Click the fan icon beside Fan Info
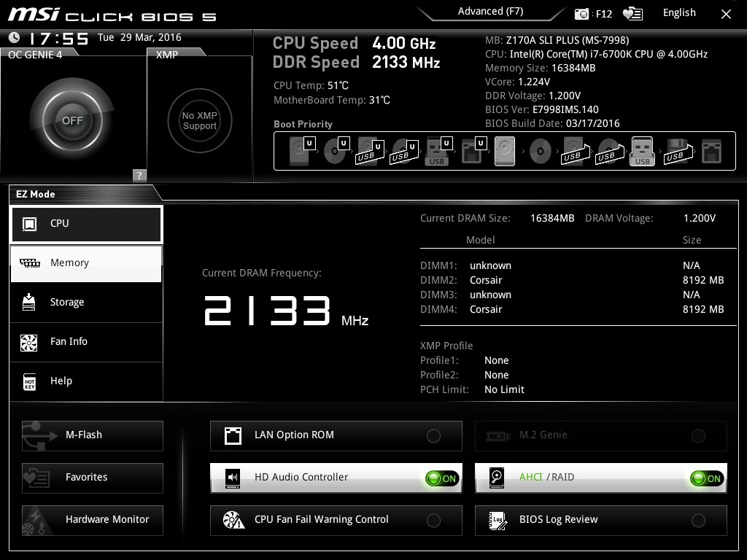The image size is (747, 560). click(x=29, y=342)
